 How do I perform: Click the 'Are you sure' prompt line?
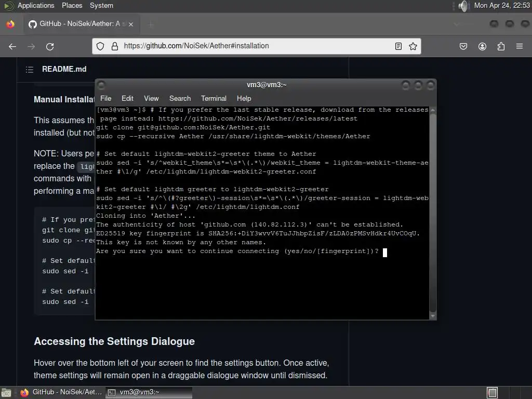tap(237, 251)
